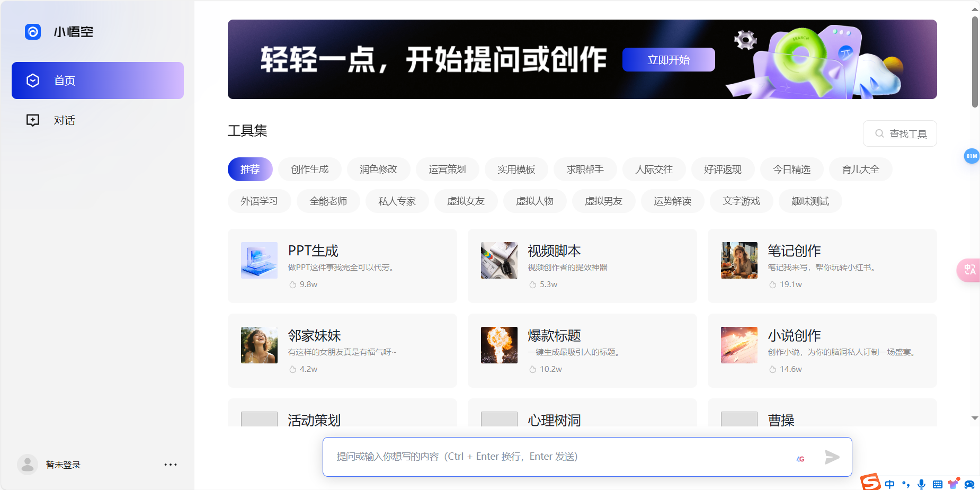
Task: Click the AG language icon in input field
Action: [800, 459]
